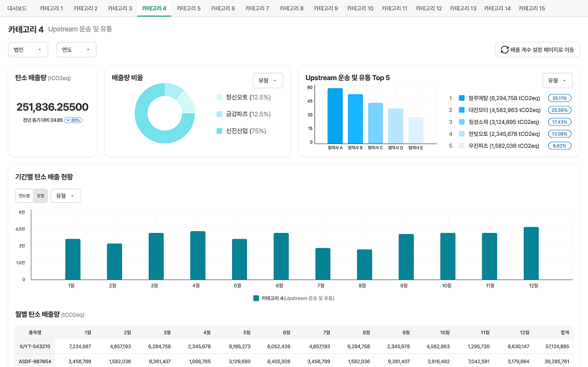Click the 12월 bar in the monthly emissions chart

[x=532, y=253]
